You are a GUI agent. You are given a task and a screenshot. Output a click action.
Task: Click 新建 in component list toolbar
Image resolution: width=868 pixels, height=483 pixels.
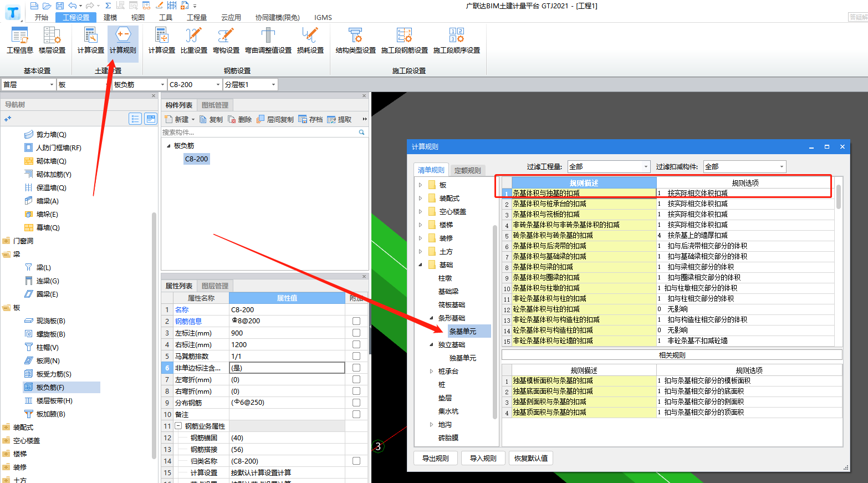pyautogui.click(x=177, y=119)
